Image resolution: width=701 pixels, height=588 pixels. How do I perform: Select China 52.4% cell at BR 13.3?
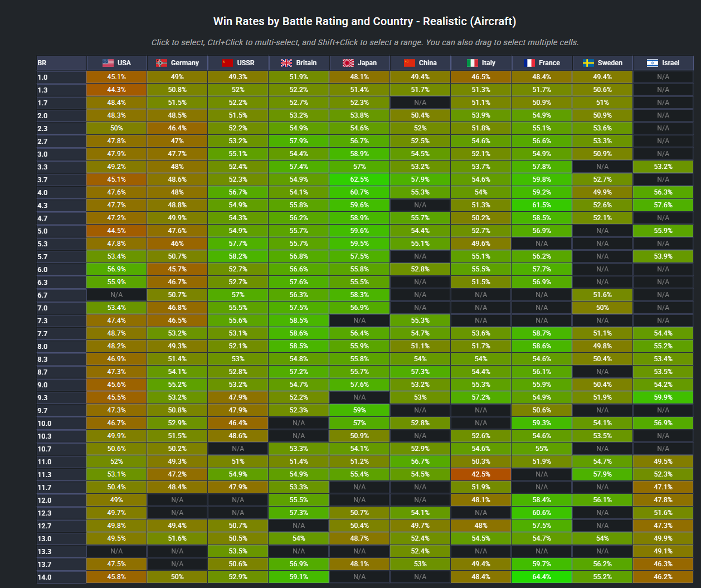(x=420, y=551)
